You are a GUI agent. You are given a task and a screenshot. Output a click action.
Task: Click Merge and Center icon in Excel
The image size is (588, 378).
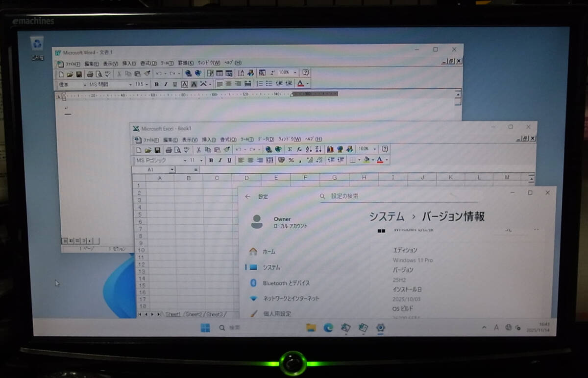point(269,160)
